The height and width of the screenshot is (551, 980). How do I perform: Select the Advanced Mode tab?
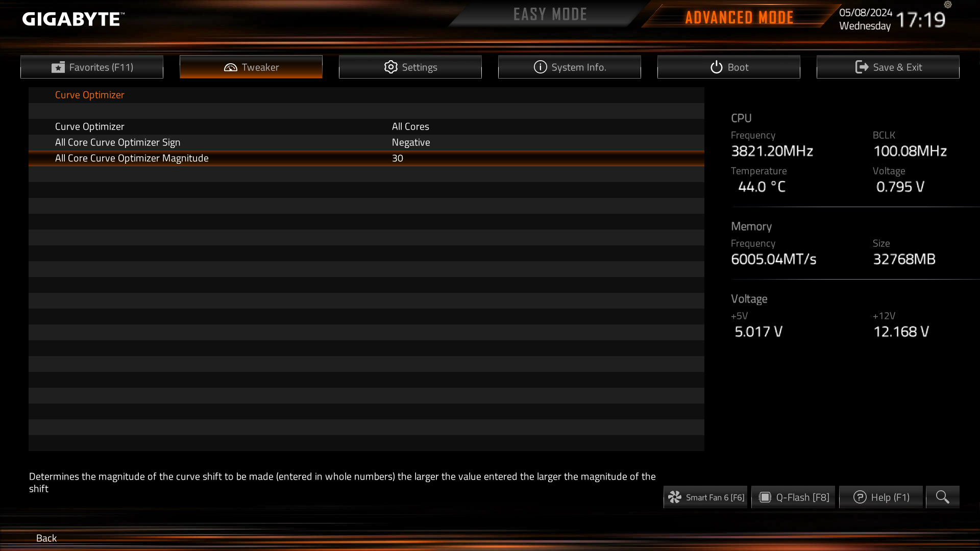pos(739,17)
